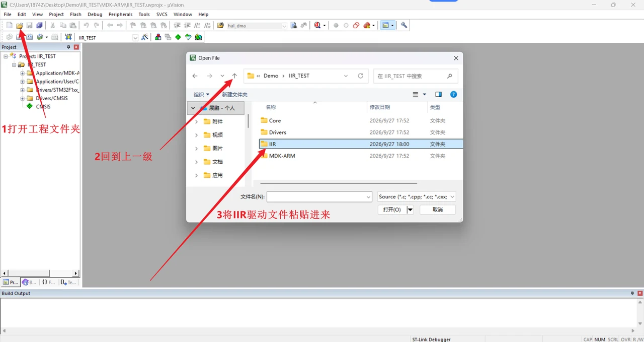Open the Manage Project Items icon
Screen dimensions: 644x342
point(158,37)
